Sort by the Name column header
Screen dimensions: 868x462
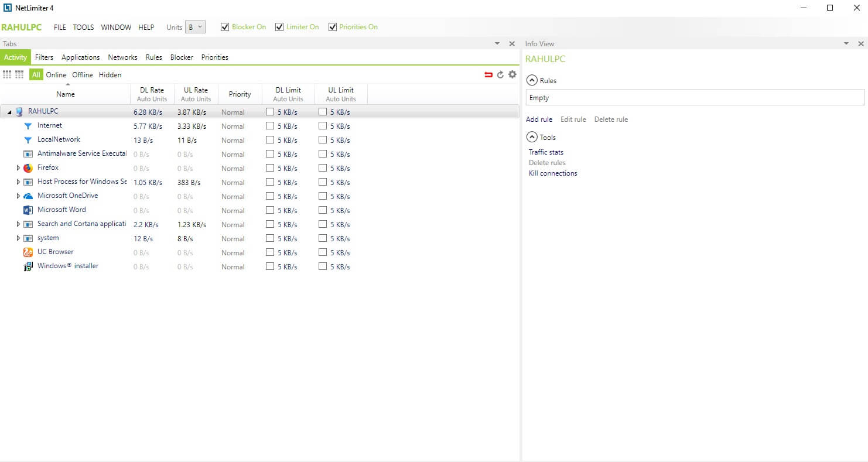pos(66,94)
